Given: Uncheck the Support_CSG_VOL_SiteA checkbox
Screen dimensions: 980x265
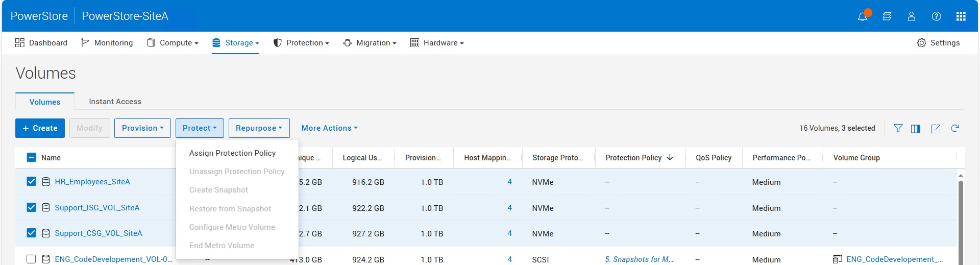Looking at the screenshot, I should click(31, 233).
